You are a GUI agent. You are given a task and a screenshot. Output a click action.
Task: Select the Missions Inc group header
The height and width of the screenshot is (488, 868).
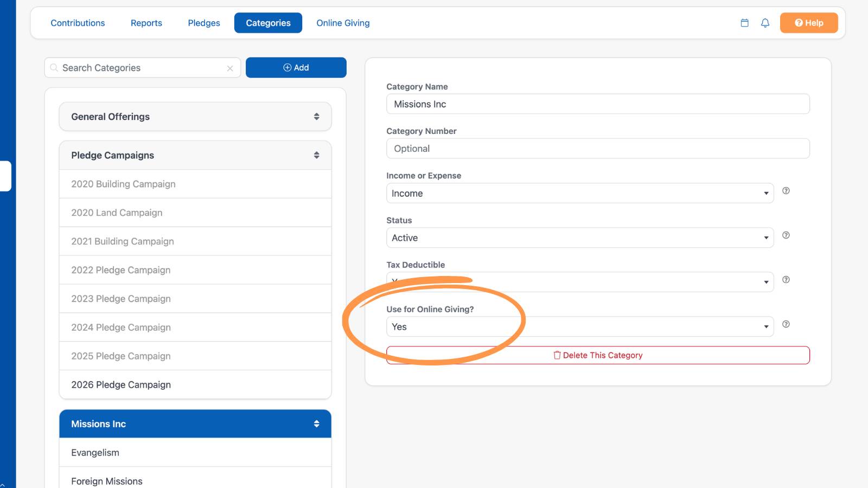[195, 424]
